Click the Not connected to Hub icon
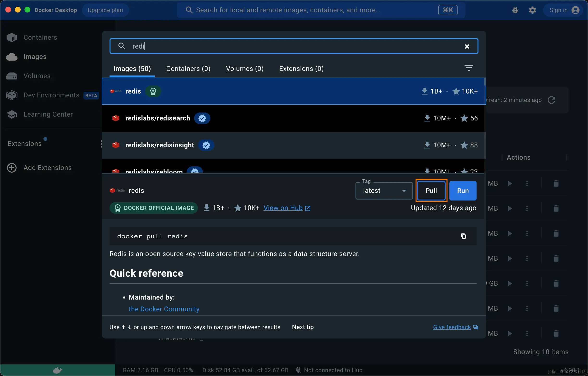Viewport: 588px width, 376px height. click(x=298, y=370)
